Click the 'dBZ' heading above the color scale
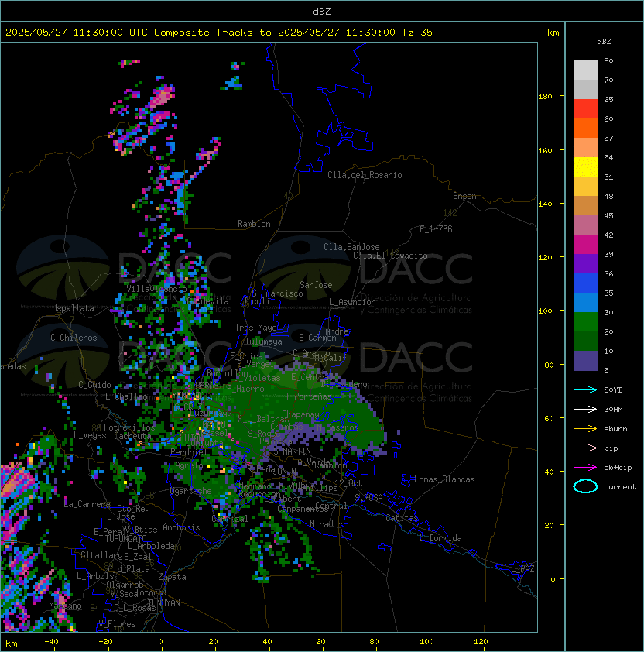Viewport: 644px width, 652px height. (604, 42)
